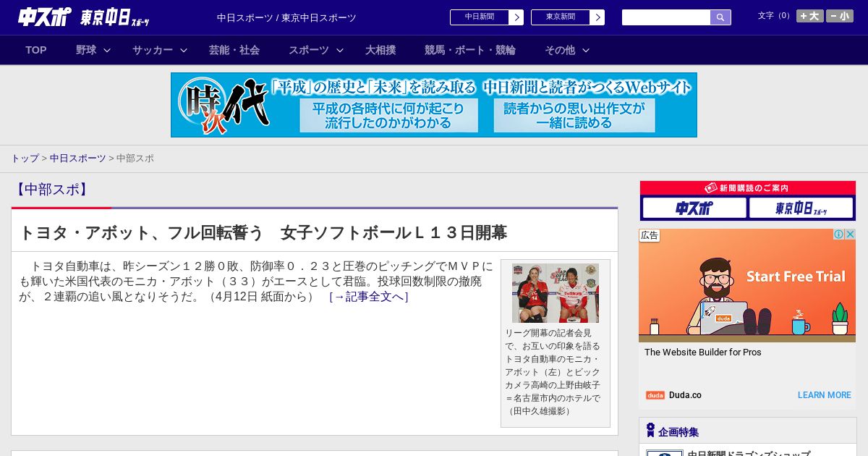Click the 時代 web site banner
868x456 pixels.
pos(434,105)
